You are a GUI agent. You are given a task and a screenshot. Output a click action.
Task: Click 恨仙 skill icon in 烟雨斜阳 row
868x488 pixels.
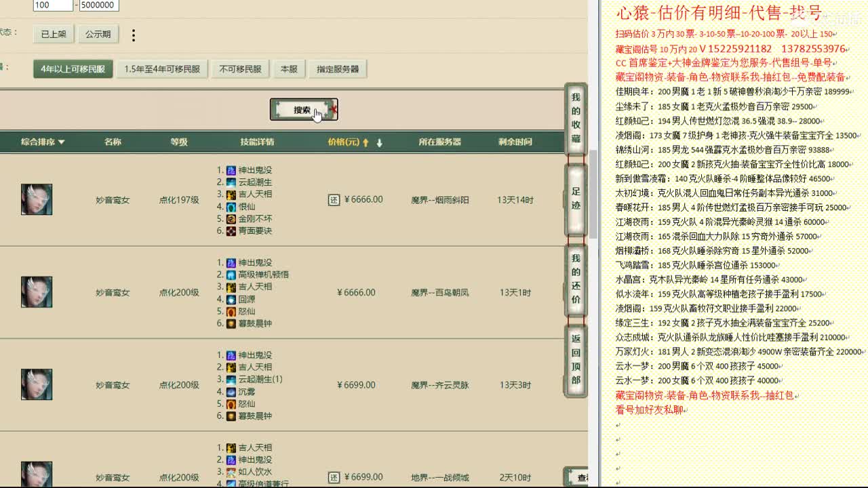pos(231,207)
